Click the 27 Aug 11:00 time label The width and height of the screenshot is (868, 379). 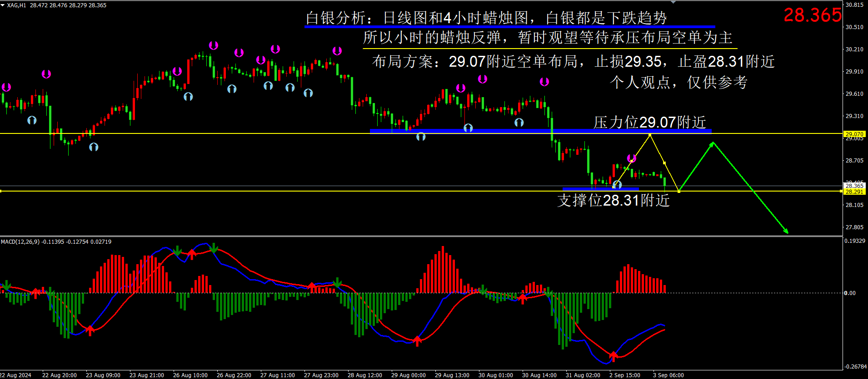[x=278, y=375]
